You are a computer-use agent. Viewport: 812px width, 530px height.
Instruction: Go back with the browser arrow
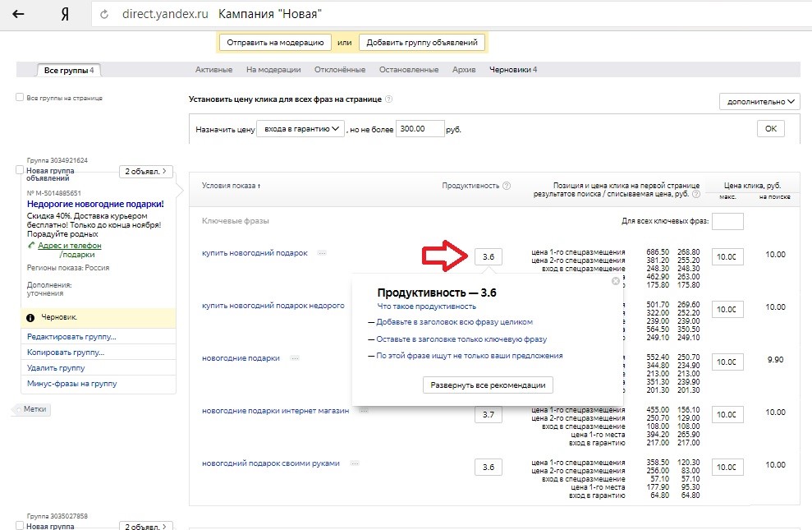[19, 14]
